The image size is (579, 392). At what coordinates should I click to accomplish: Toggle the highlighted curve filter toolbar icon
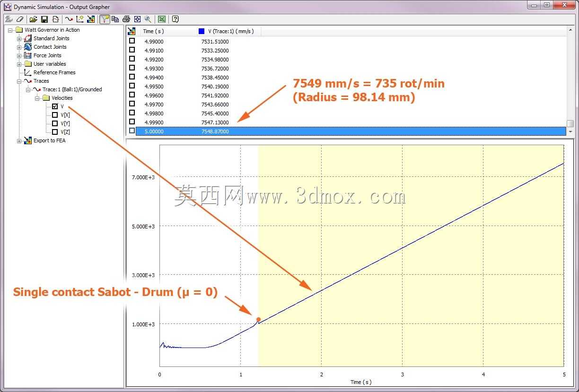click(105, 19)
